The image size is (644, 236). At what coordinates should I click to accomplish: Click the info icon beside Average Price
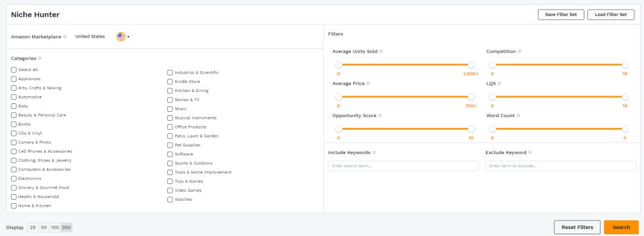click(368, 84)
